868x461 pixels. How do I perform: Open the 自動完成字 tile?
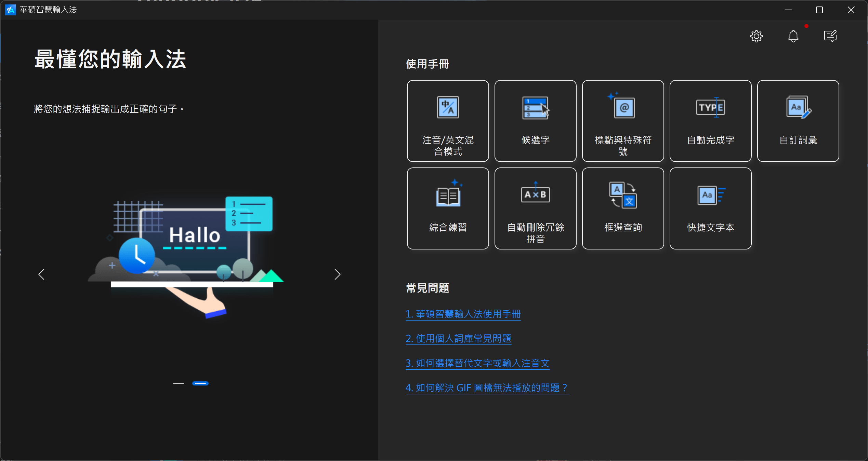tap(710, 121)
